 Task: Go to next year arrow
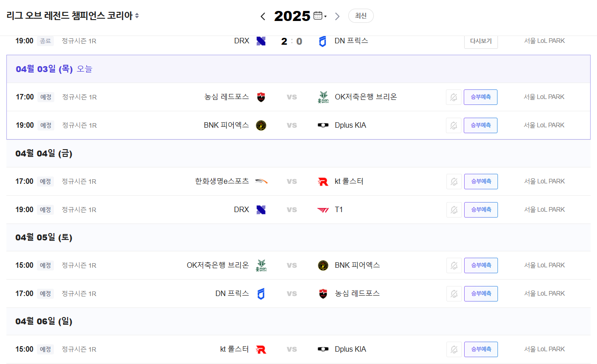pyautogui.click(x=337, y=16)
